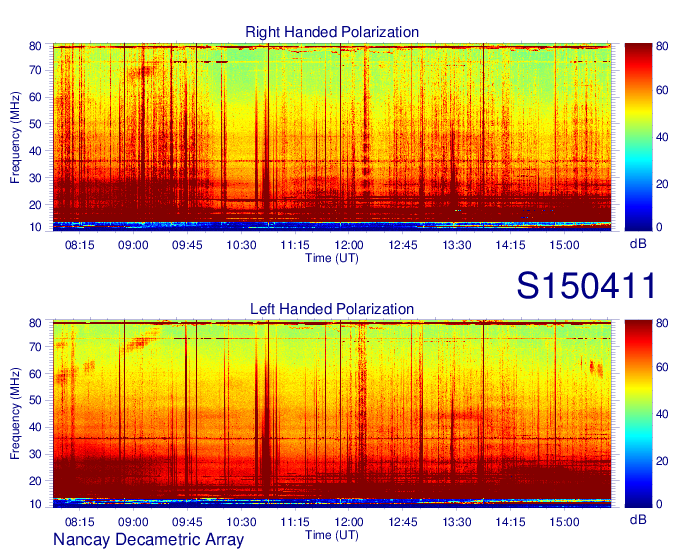Click '10' on lower frequency axis

pyautogui.click(x=36, y=504)
